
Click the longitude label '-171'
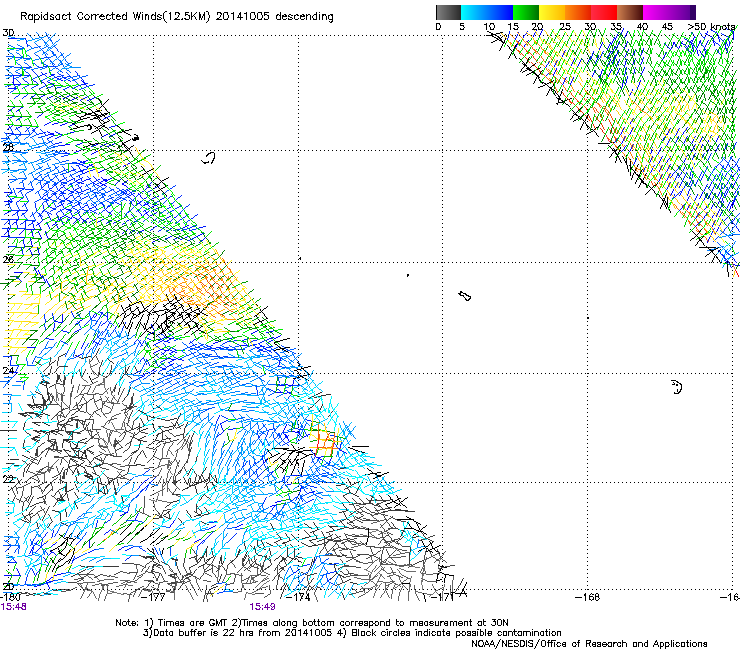[x=442, y=597]
